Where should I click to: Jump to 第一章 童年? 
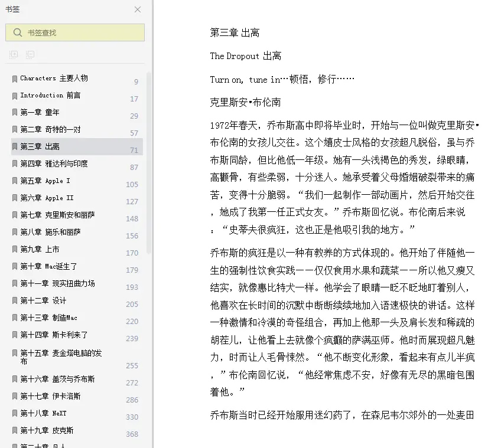[x=40, y=112]
